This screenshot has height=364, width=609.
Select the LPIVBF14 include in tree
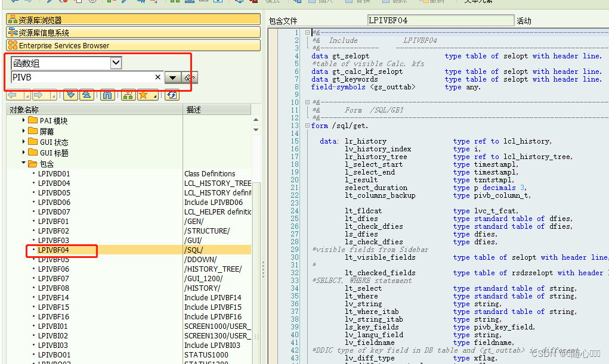pos(55,297)
